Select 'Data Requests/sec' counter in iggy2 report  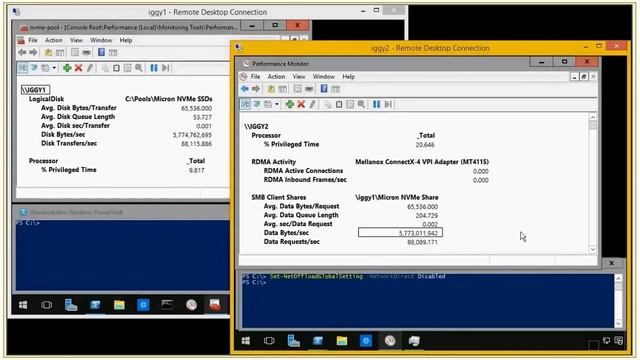[291, 242]
